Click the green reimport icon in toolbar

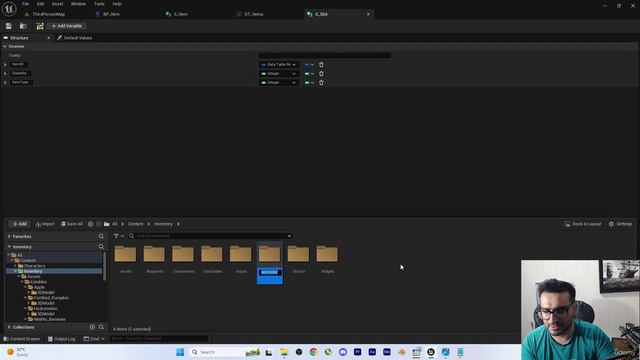40,26
